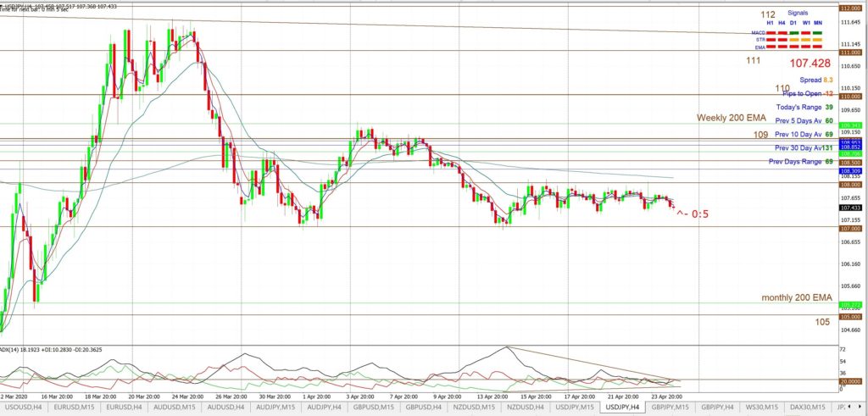
Task: Open the GBPJPY,M15 chart tab
Action: [671, 408]
